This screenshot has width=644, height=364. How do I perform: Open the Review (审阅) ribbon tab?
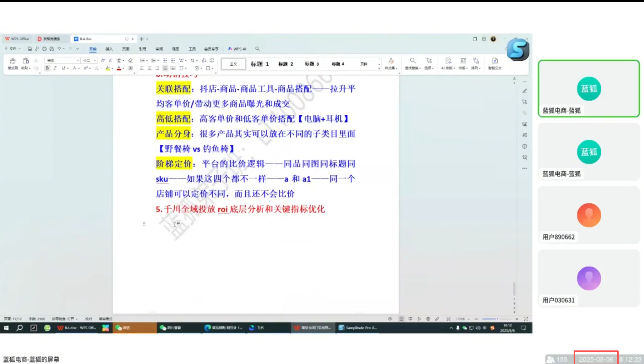tap(159, 49)
